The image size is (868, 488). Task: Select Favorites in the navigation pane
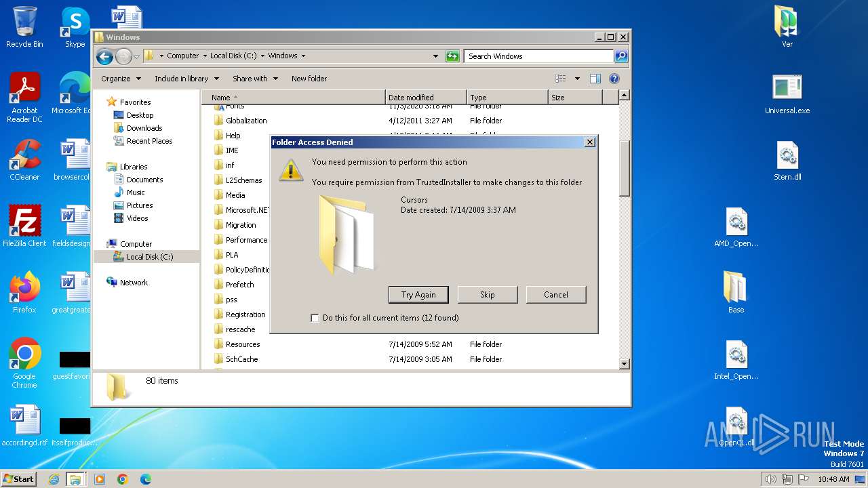click(135, 102)
